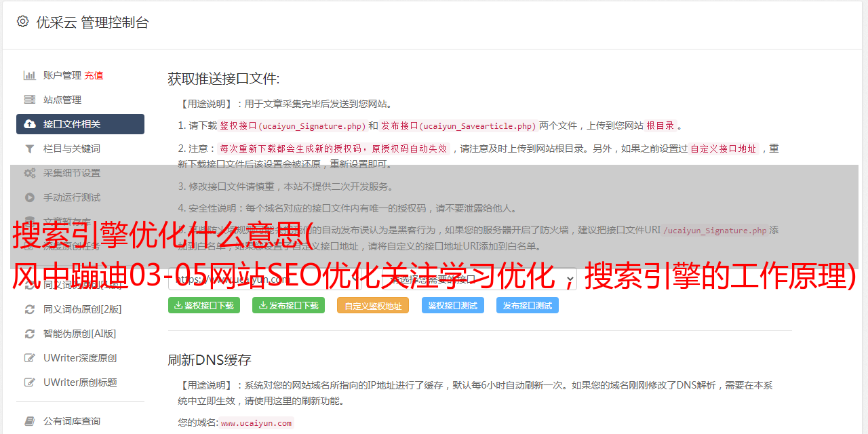Viewport: 868px width, 434px height.
Task: Click the 优采云 管理控制台 header title
Action: pyautogui.click(x=92, y=22)
